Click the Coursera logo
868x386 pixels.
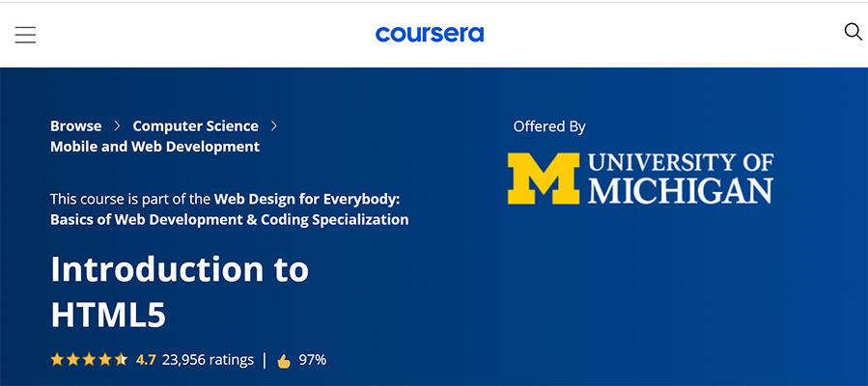[430, 34]
